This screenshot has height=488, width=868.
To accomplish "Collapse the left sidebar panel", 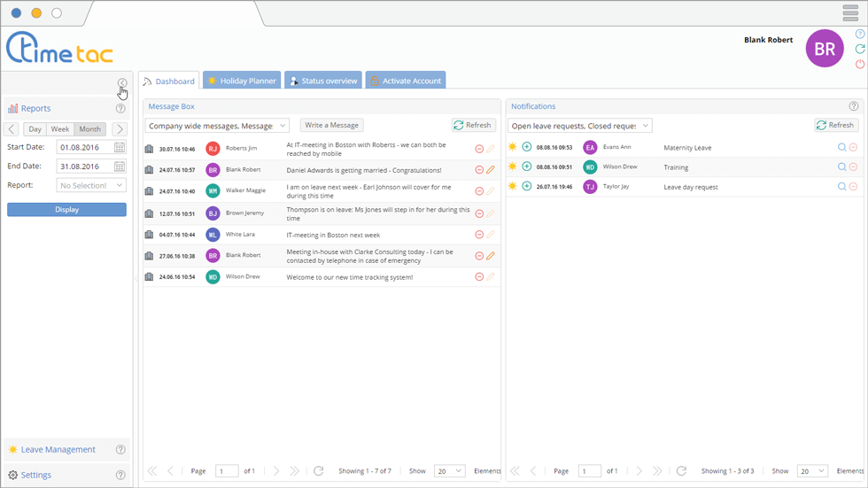I will [x=122, y=83].
